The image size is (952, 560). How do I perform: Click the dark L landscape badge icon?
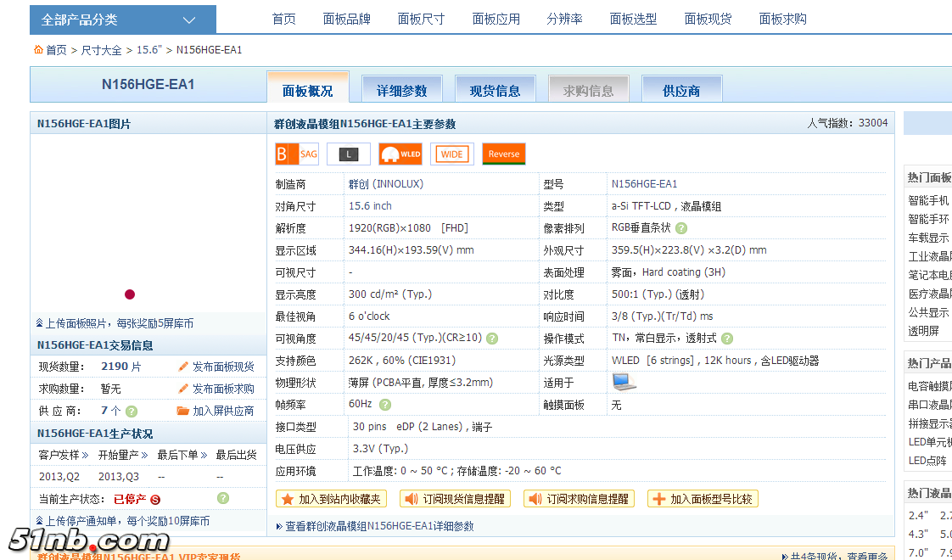(x=349, y=154)
